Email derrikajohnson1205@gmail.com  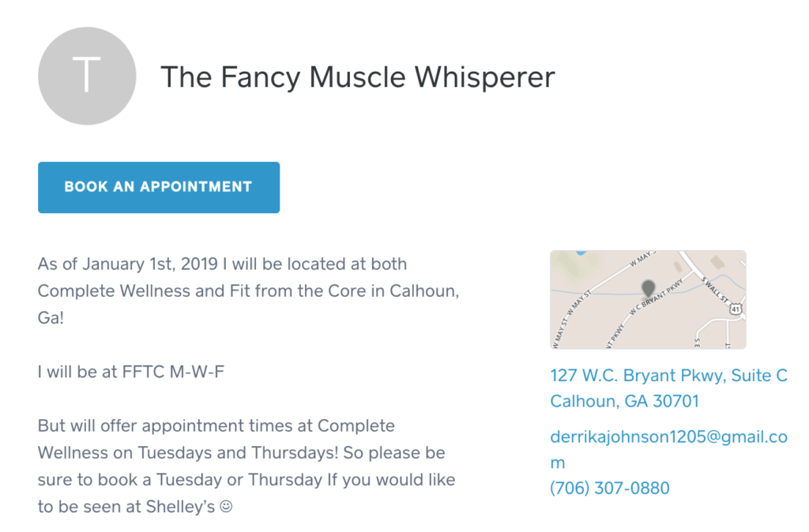point(668,450)
